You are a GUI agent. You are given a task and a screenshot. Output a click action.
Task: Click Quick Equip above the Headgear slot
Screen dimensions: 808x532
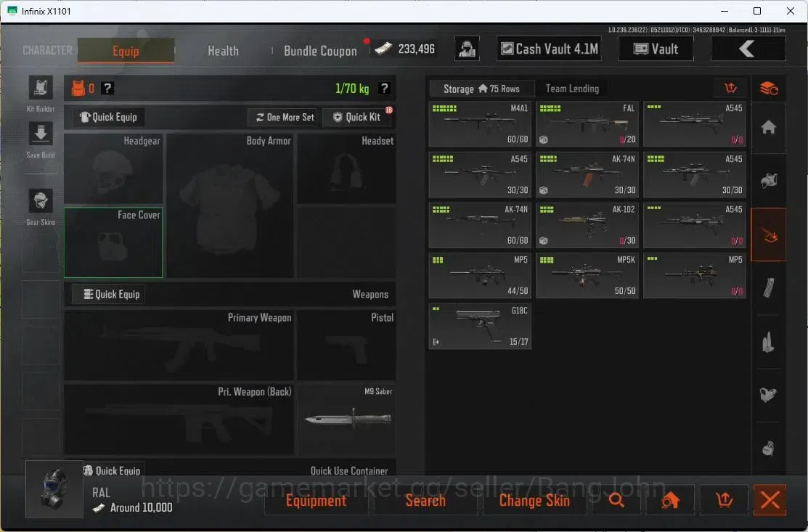(108, 117)
